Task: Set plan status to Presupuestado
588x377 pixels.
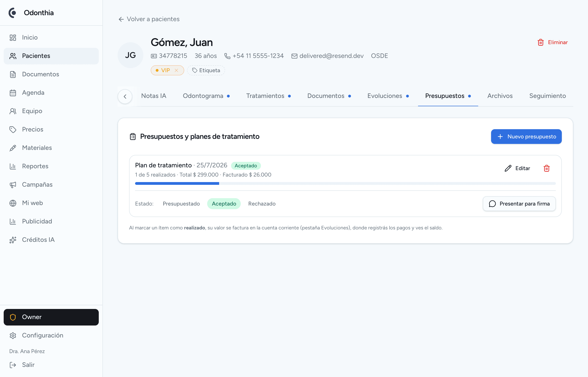Action: (x=181, y=204)
